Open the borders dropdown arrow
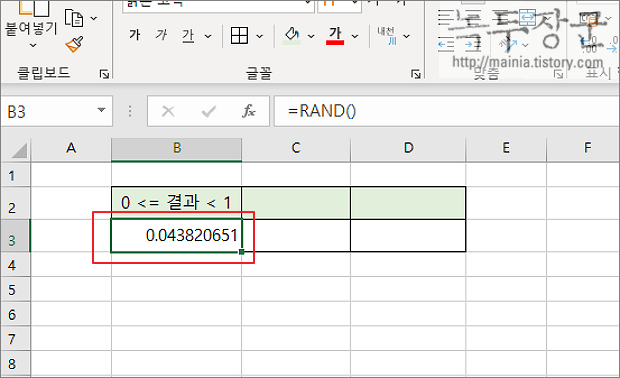 click(x=259, y=36)
